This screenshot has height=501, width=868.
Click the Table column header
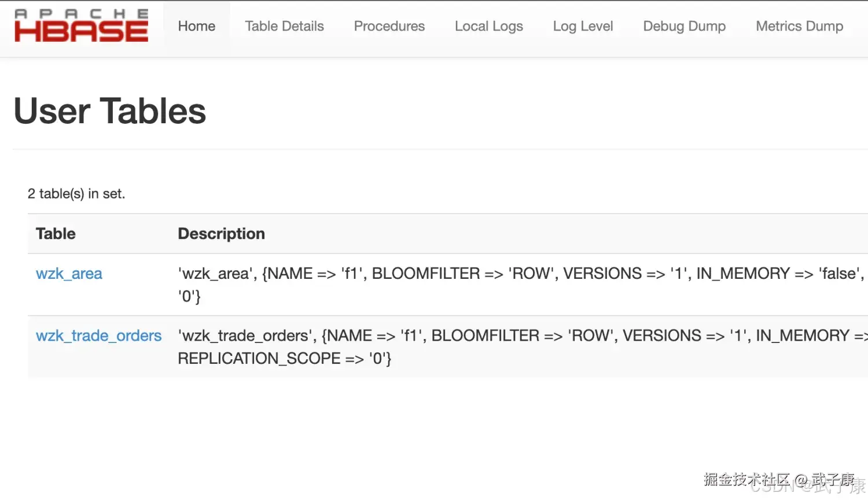point(56,234)
